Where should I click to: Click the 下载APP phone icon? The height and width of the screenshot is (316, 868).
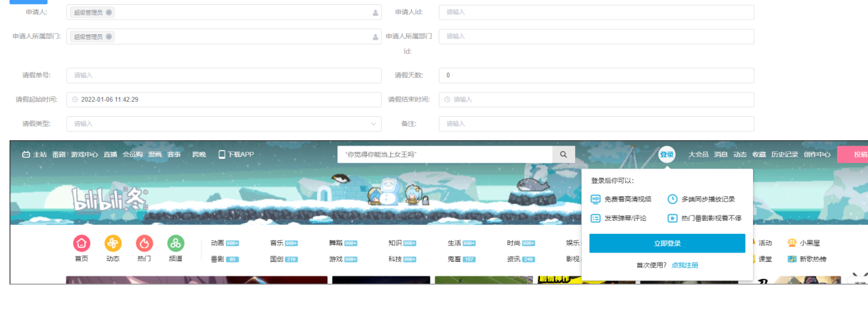(222, 155)
